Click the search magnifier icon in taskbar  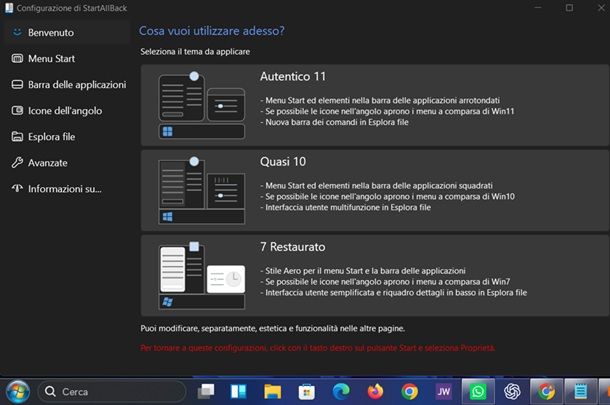(x=50, y=391)
